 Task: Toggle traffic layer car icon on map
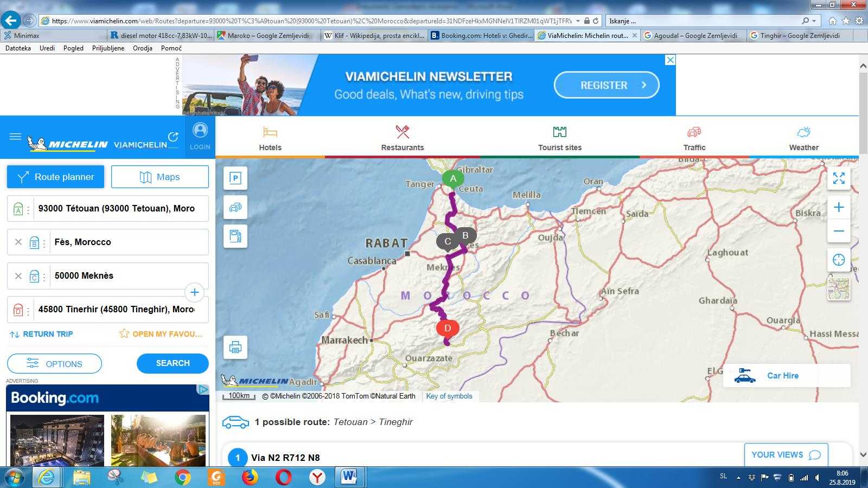click(235, 207)
